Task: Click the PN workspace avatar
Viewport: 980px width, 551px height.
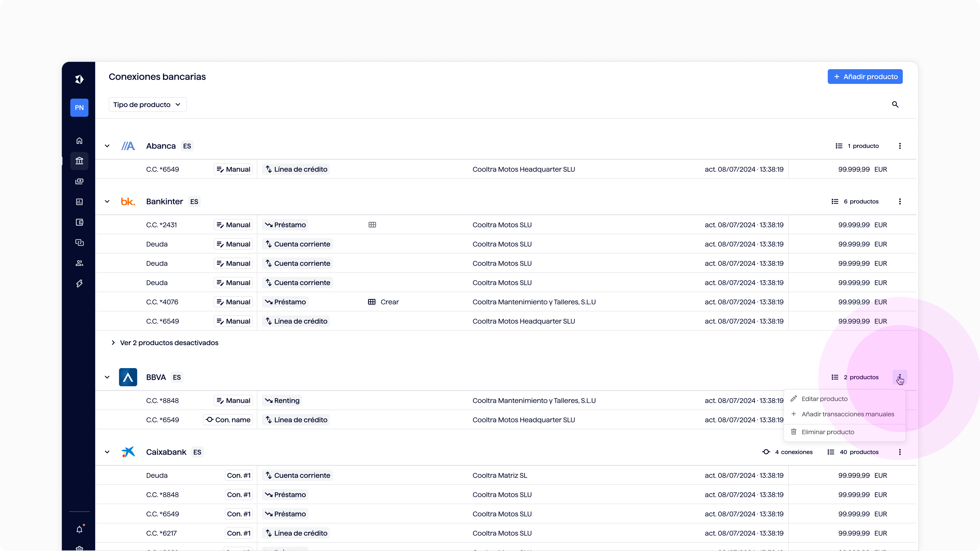Action: click(79, 108)
